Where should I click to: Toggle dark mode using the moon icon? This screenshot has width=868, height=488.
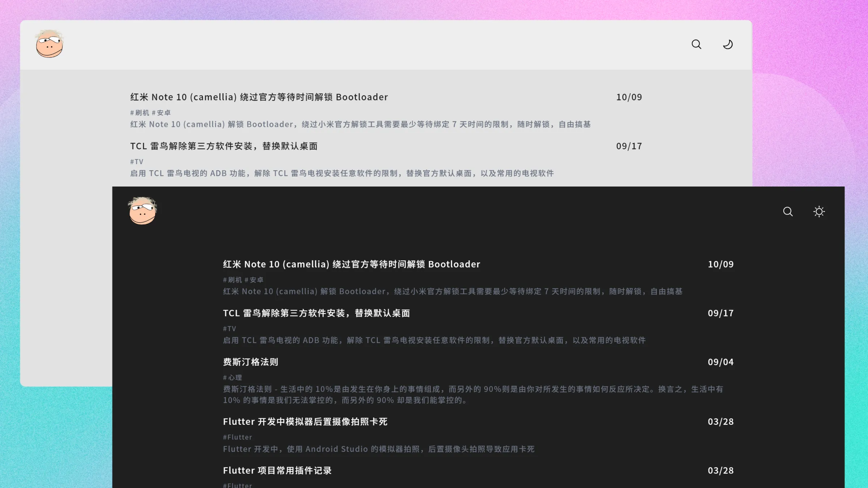(727, 44)
